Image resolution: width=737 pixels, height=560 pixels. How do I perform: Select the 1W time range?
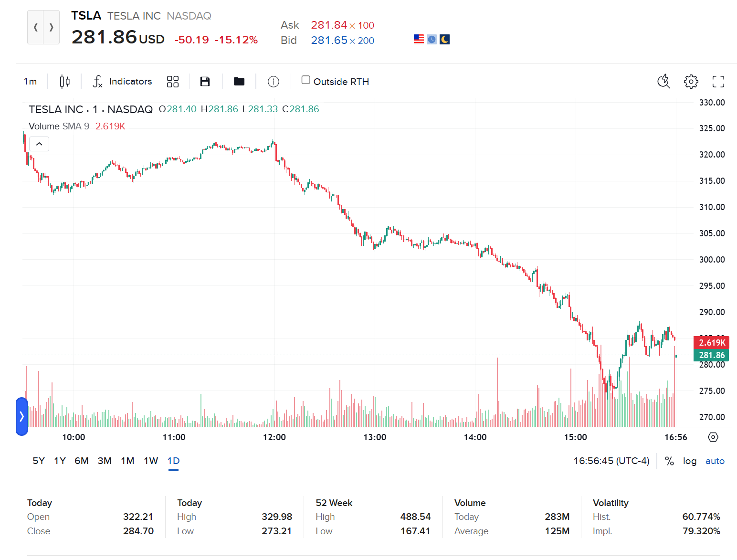pyautogui.click(x=151, y=461)
